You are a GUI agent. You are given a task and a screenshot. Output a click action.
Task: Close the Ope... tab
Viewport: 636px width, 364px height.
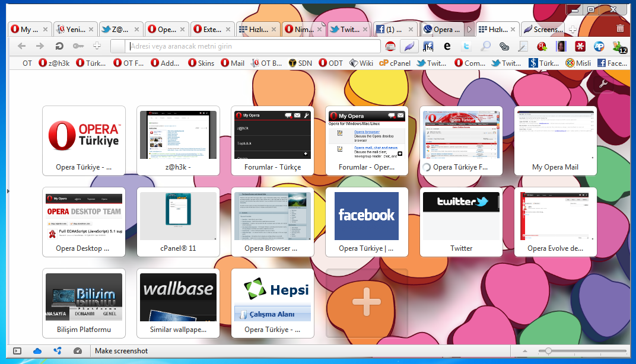click(x=183, y=29)
